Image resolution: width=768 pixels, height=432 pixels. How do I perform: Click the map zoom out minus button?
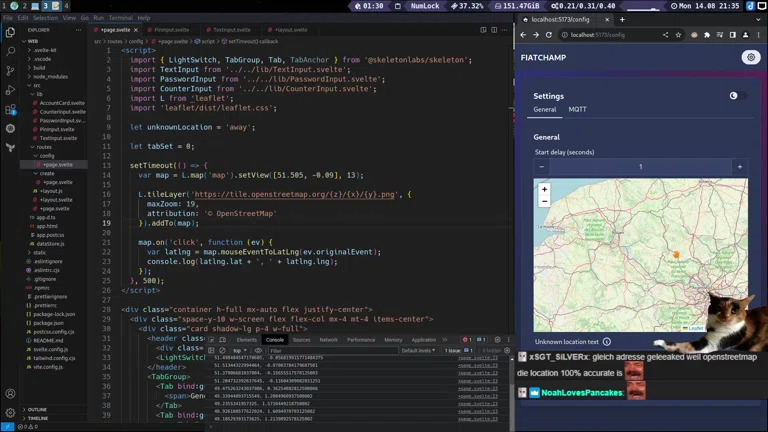[544, 201]
